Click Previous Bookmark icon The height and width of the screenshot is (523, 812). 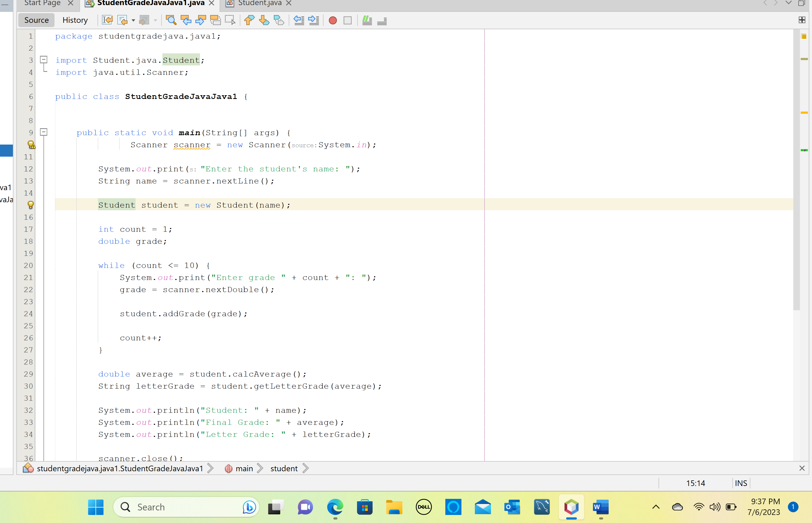249,20
